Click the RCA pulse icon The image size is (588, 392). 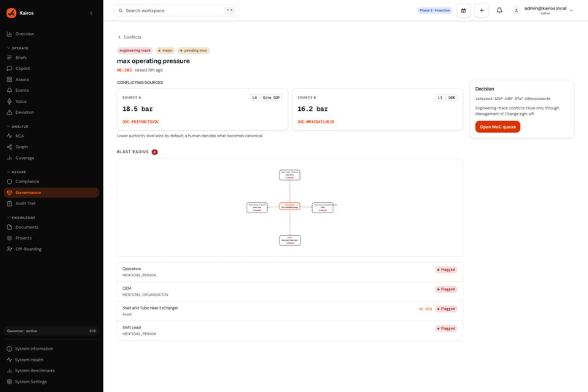(9, 137)
